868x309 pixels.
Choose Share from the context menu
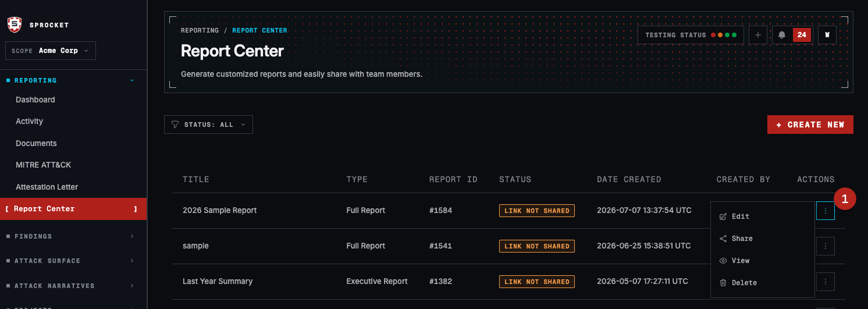click(x=763, y=239)
